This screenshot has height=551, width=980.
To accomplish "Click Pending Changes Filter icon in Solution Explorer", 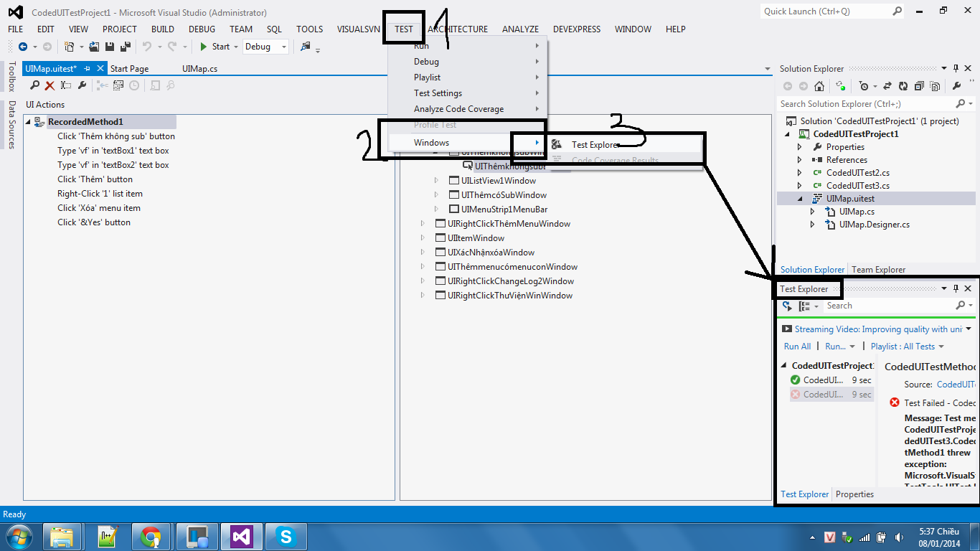I will point(863,86).
